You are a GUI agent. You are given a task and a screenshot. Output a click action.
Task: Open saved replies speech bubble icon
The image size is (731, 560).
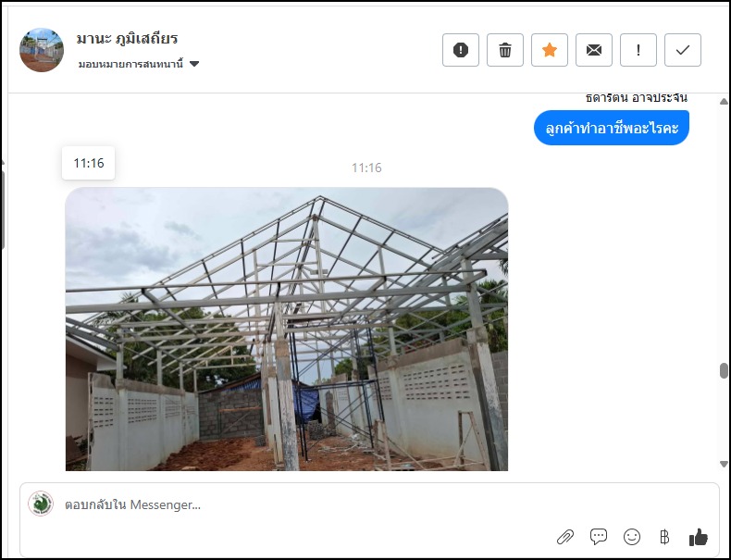(598, 537)
